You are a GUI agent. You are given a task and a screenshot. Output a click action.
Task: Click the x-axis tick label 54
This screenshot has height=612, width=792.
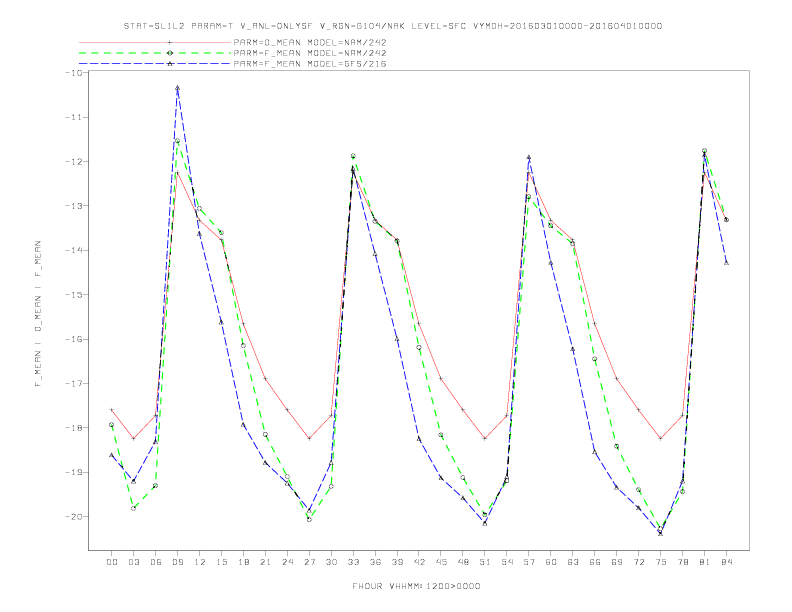507,562
